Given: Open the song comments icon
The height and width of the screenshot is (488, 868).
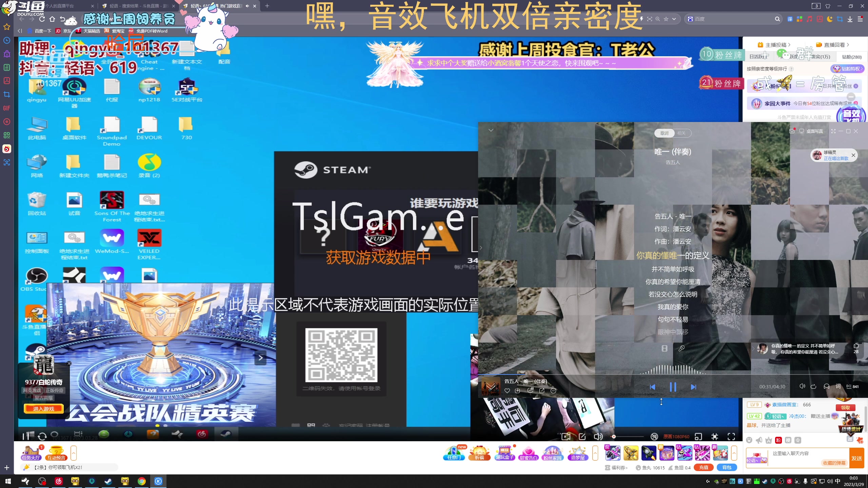Looking at the screenshot, I should [x=530, y=390].
